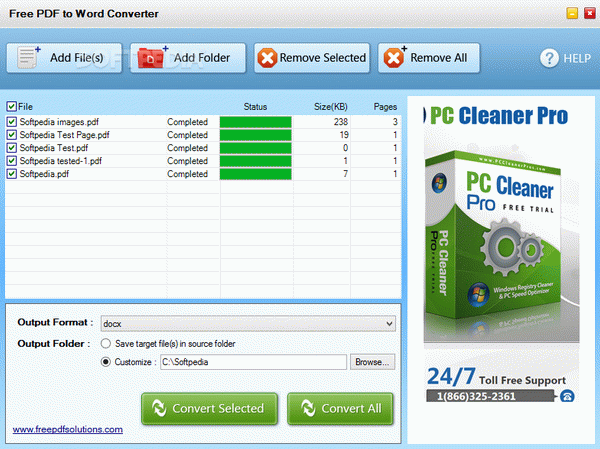Screen dimensions: 600x449
Task: Close the Free PDF to Word Converter window
Action: pyautogui.click(x=590, y=13)
